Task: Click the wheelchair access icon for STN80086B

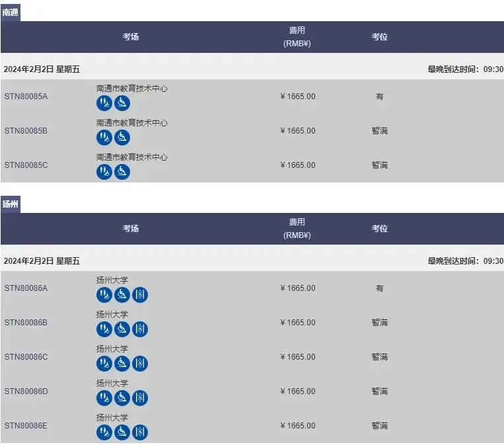Action: tap(122, 329)
